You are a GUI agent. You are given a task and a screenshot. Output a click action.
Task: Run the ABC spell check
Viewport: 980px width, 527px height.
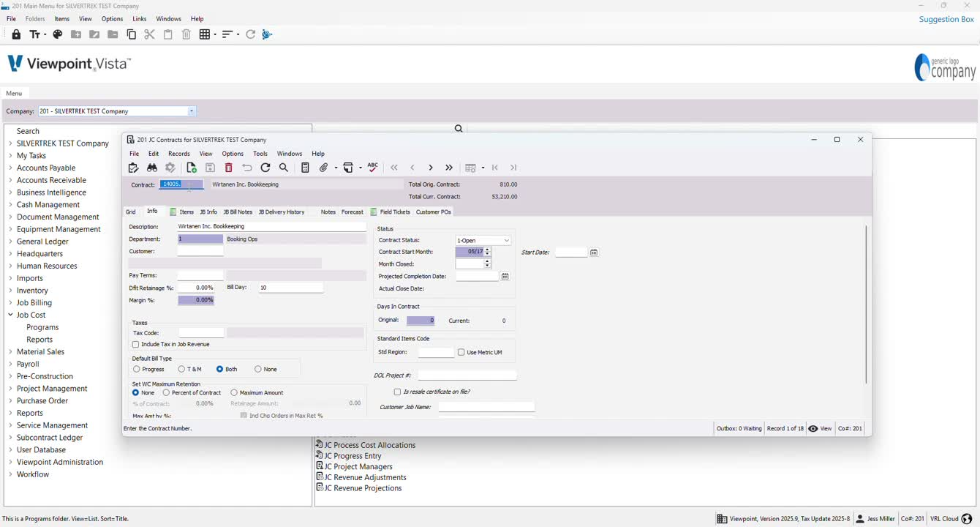coord(372,167)
